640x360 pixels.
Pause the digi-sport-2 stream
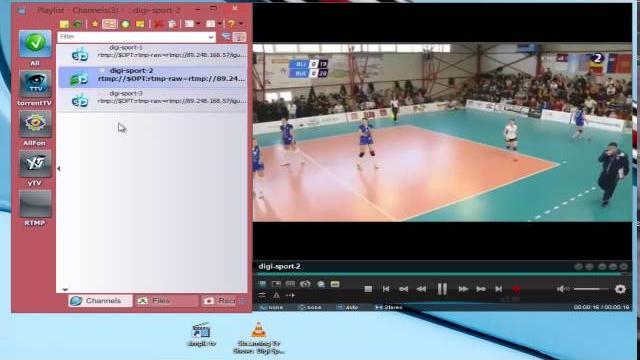(442, 289)
